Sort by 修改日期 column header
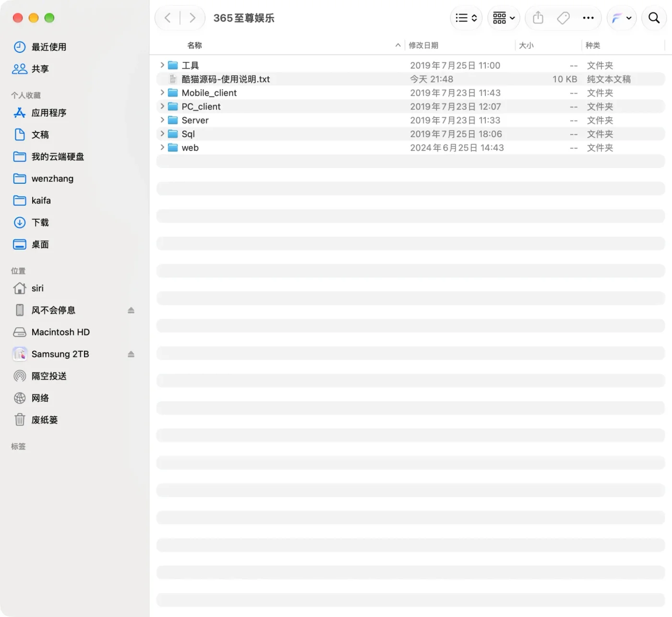This screenshot has width=672, height=617. 423,45
